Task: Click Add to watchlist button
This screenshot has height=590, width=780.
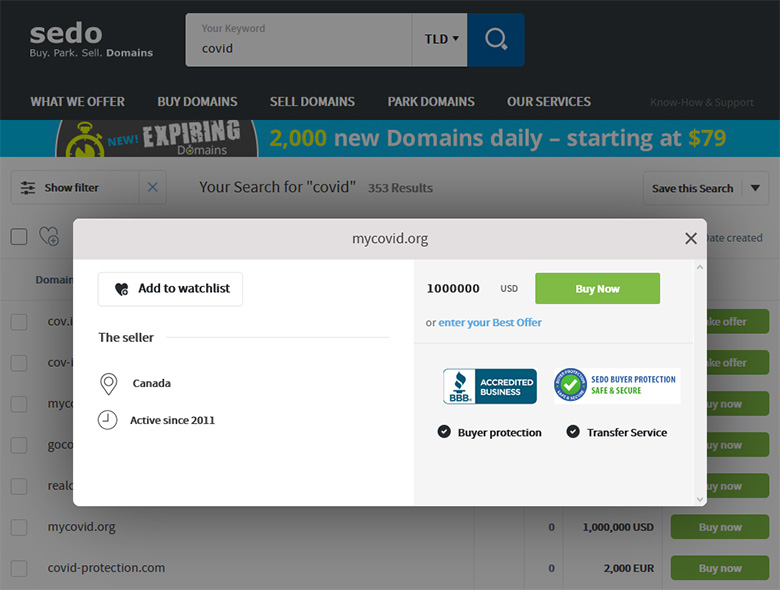Action: click(170, 289)
